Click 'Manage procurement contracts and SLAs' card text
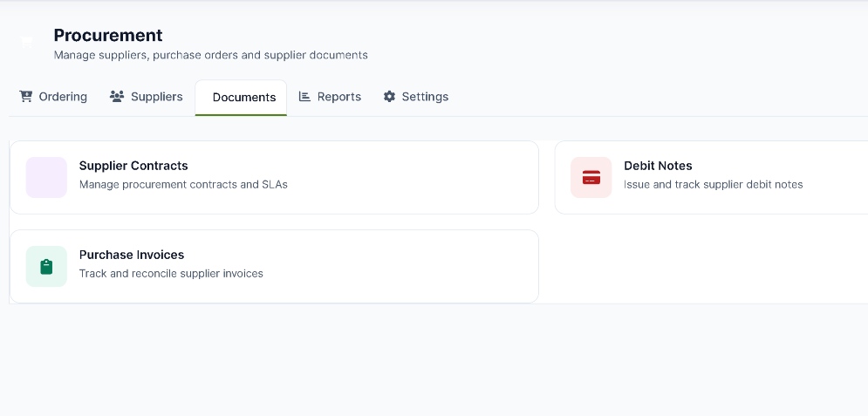 pos(183,184)
